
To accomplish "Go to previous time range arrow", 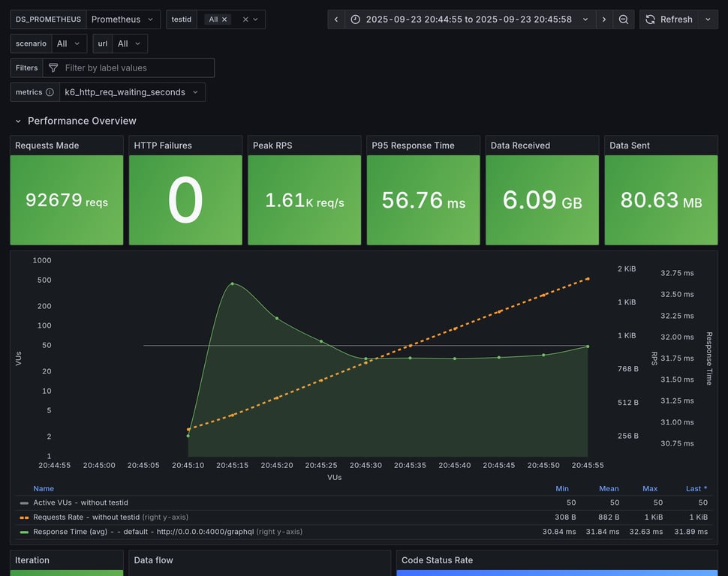I will coord(336,19).
